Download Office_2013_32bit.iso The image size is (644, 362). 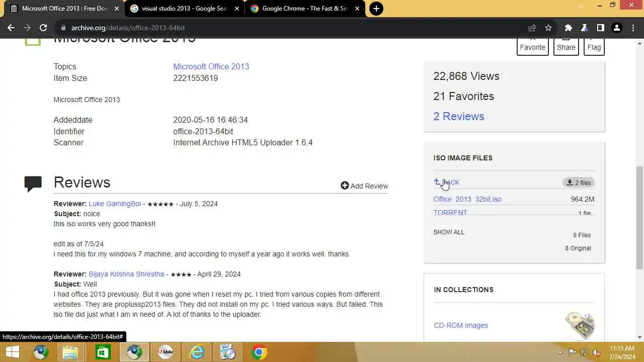coord(467,199)
